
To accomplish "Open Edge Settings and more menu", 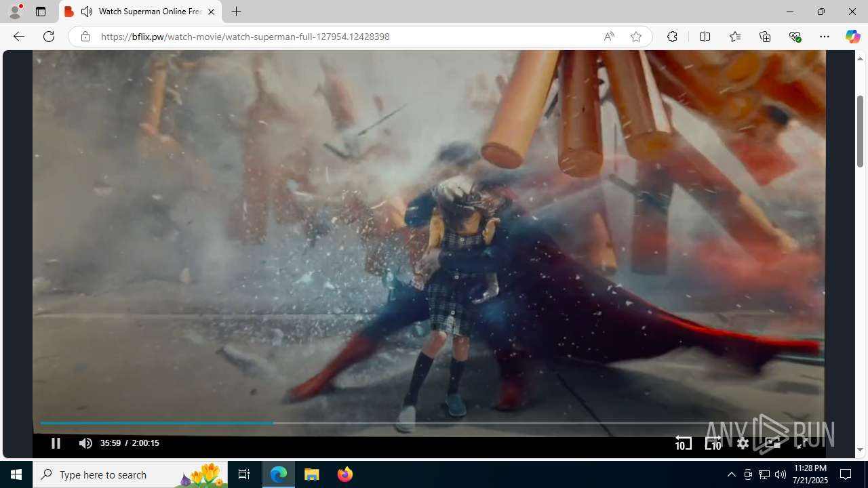I will 825,37.
